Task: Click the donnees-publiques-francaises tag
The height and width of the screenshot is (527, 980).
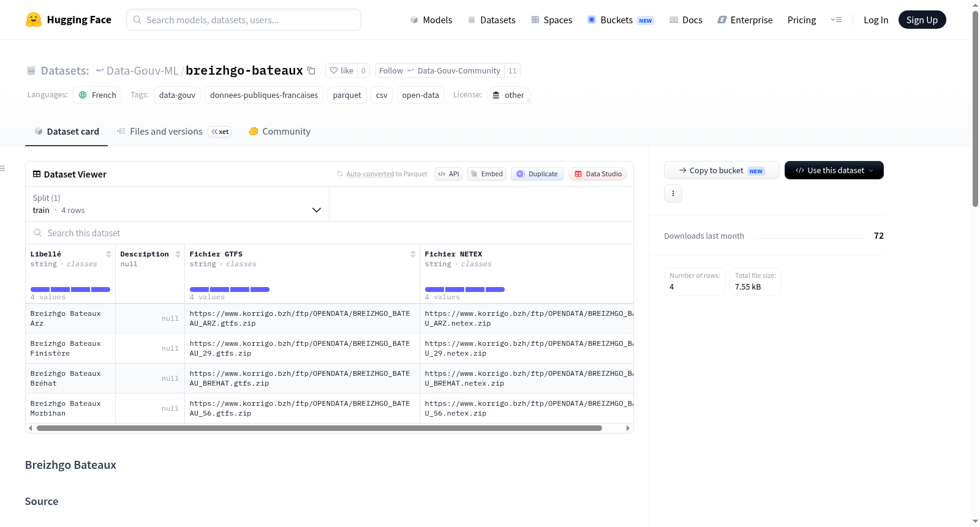Action: click(264, 95)
